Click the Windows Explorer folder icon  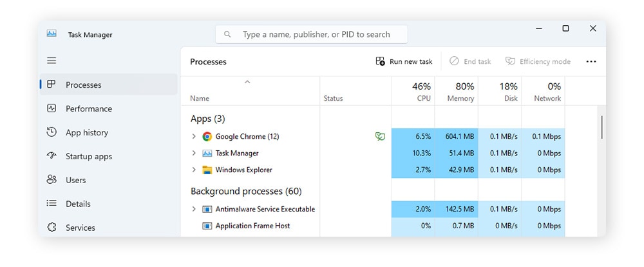tap(207, 170)
